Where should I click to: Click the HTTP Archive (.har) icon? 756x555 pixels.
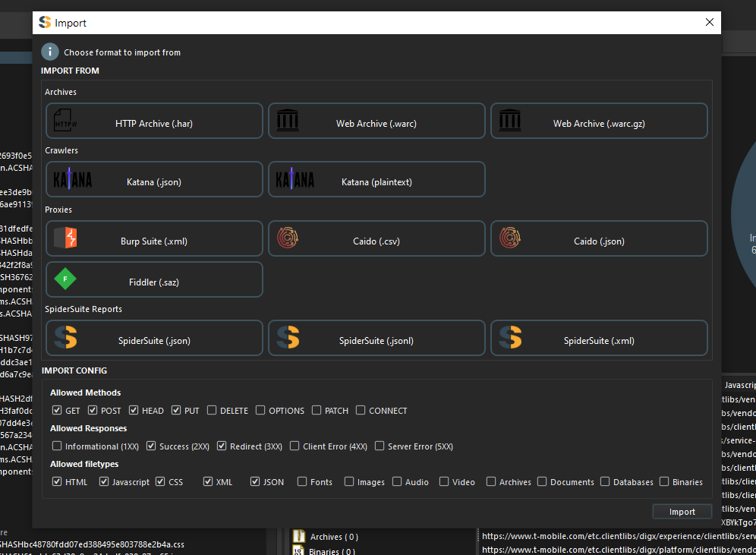tap(65, 121)
